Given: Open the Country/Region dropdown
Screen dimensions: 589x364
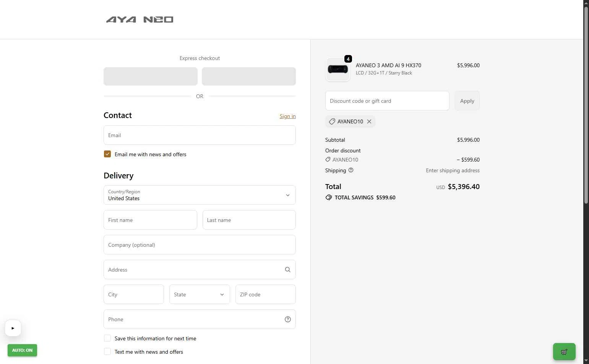Looking at the screenshot, I should point(200,195).
